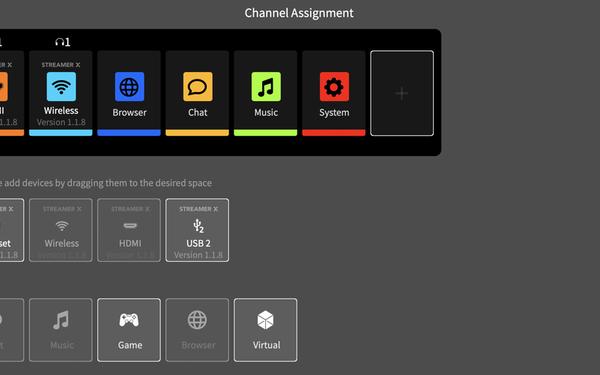
Task: Click the green Music note icon
Action: point(266,86)
